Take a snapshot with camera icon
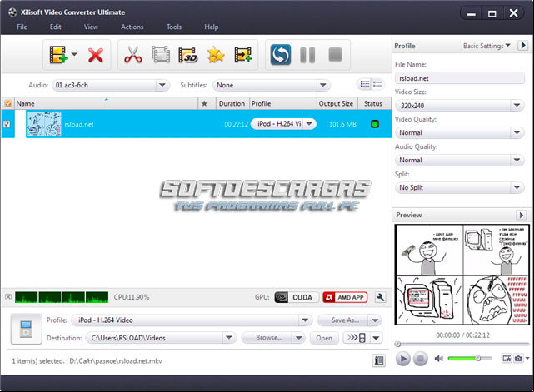The height and width of the screenshot is (392, 534). point(518,359)
